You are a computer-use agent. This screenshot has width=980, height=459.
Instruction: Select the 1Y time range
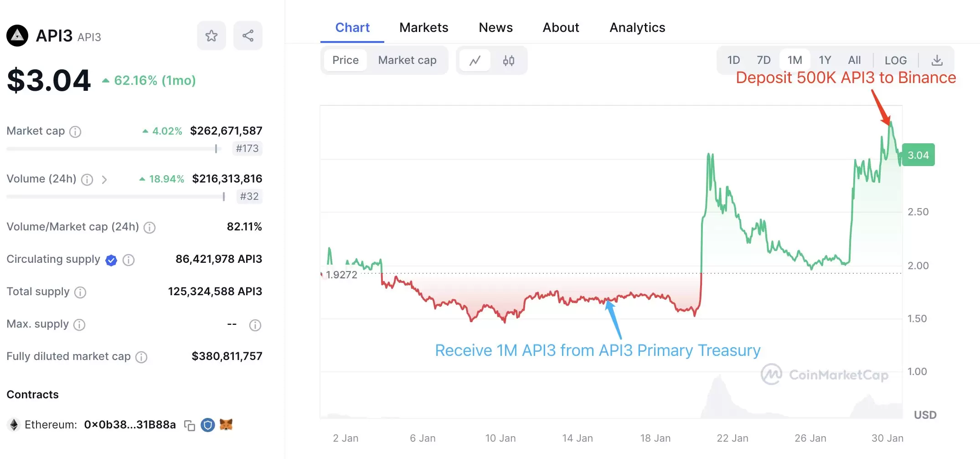pos(825,60)
